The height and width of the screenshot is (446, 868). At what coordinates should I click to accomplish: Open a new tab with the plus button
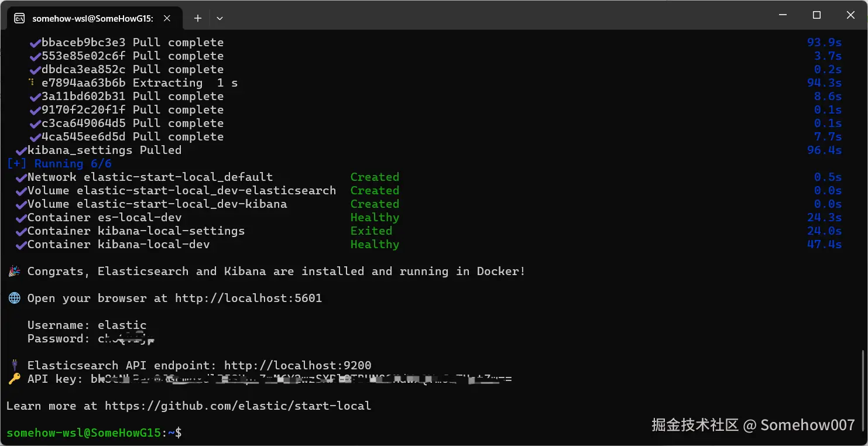tap(198, 18)
